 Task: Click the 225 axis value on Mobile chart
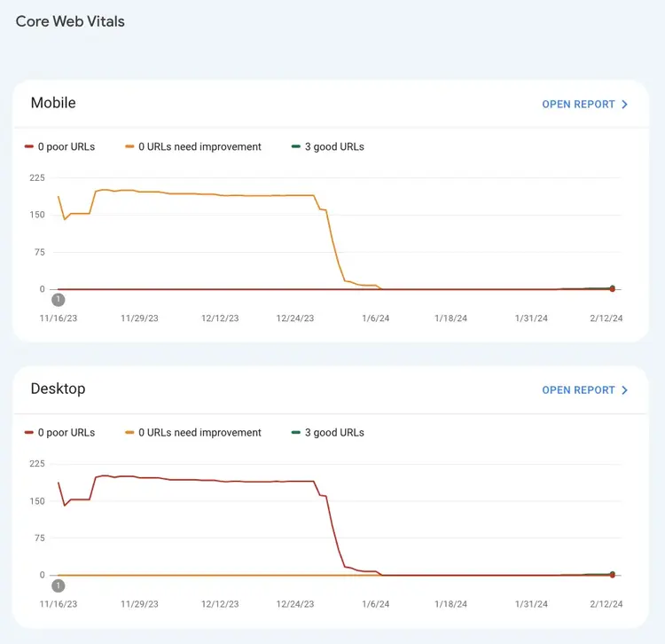37,177
